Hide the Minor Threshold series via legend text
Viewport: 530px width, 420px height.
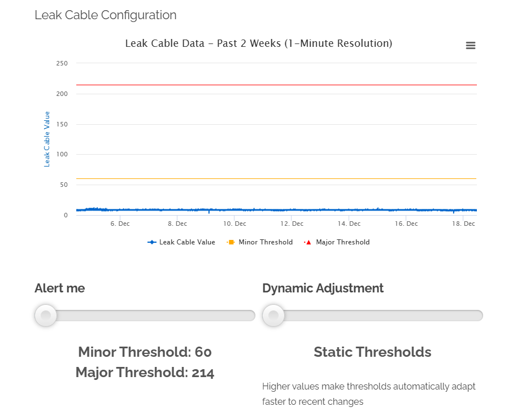click(x=266, y=242)
